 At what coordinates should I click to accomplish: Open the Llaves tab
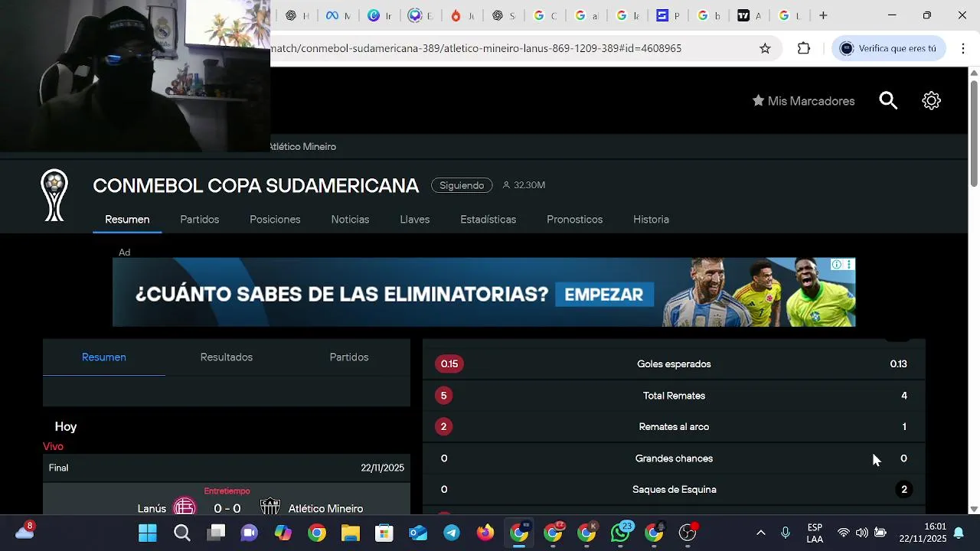tap(415, 220)
